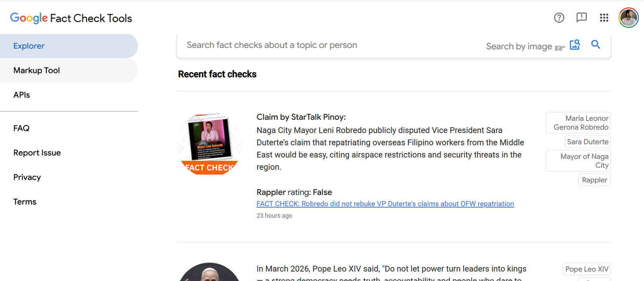Click the Search by image icon
This screenshot has height=281, width=644.
coord(575,45)
